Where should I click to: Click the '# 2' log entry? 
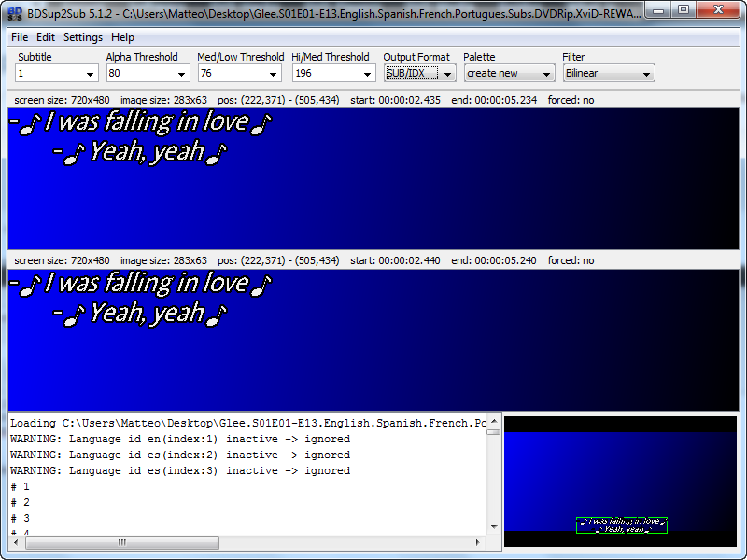pos(20,502)
